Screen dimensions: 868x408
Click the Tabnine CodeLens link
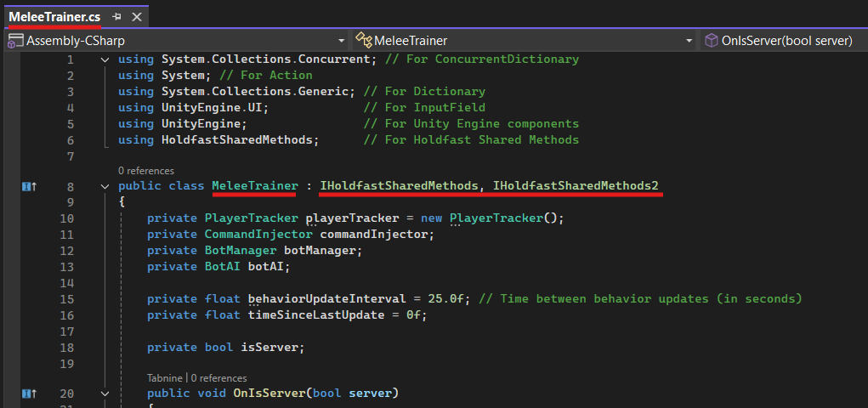coord(165,378)
